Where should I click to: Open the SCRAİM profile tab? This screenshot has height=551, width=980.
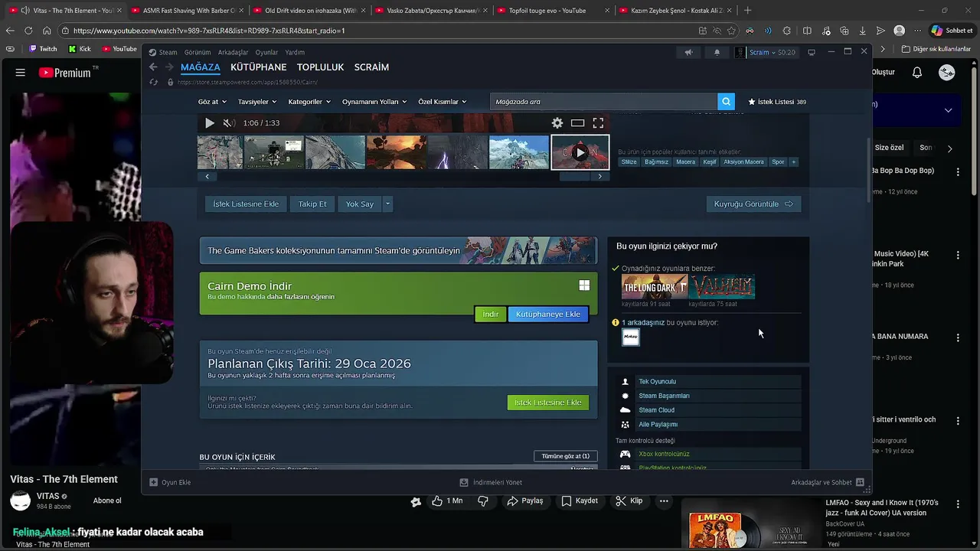(371, 67)
